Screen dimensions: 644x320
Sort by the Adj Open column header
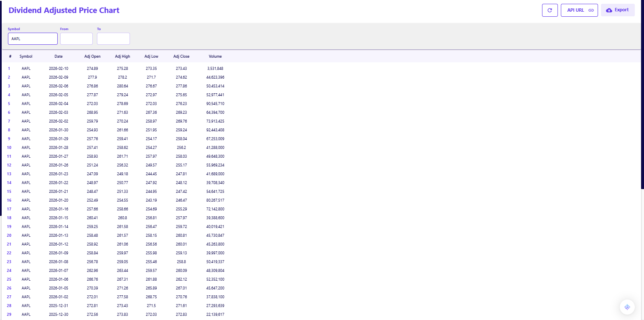click(x=92, y=56)
